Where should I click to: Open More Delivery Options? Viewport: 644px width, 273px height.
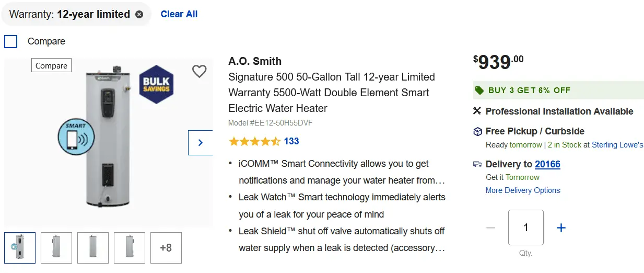[523, 190]
